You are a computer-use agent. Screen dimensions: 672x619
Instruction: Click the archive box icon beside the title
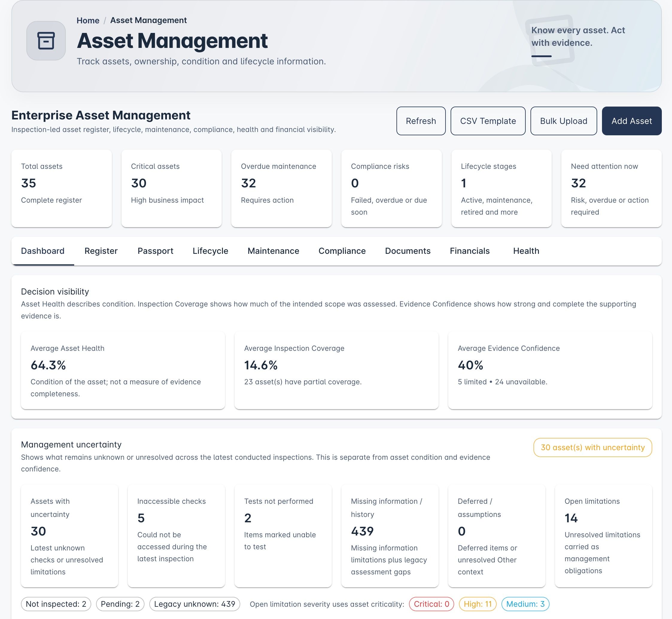46,40
